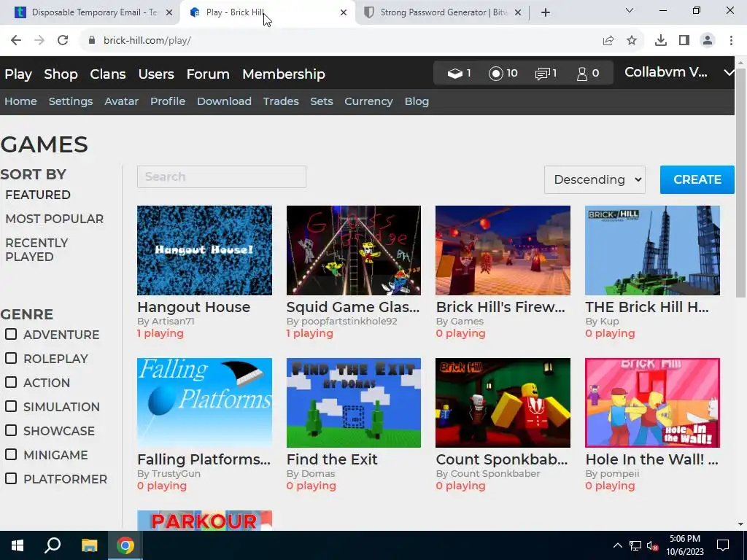Click Chrome icon in the taskbar

click(125, 545)
